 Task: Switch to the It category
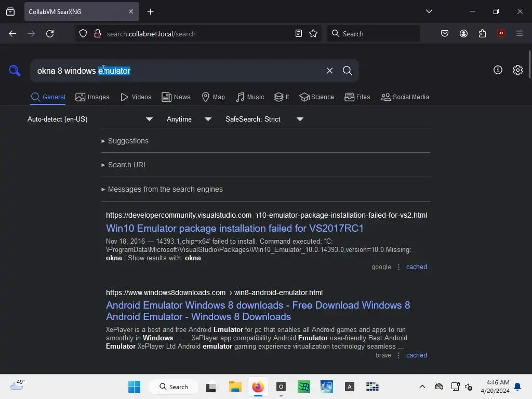pos(282,97)
